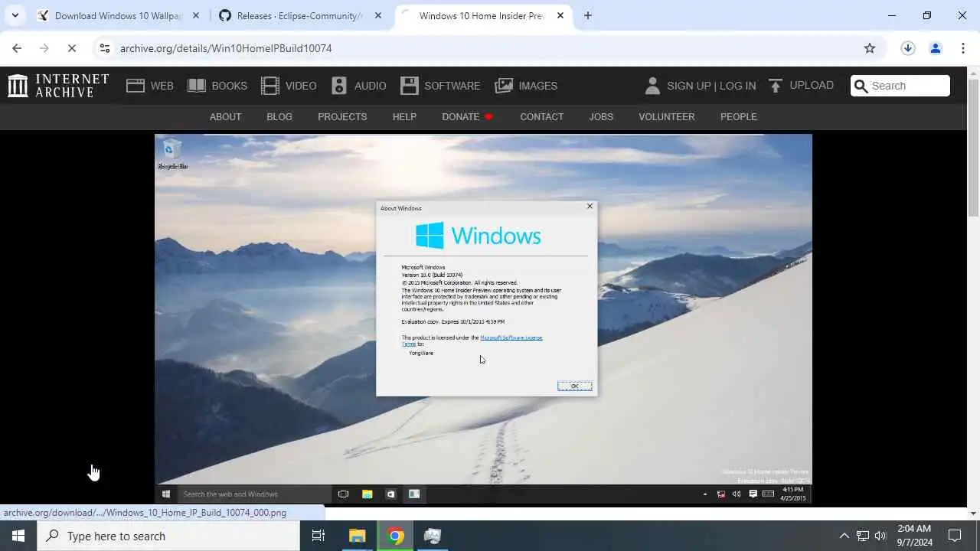Click Chrome icon on taskbar
980x551 pixels.
coord(395,536)
